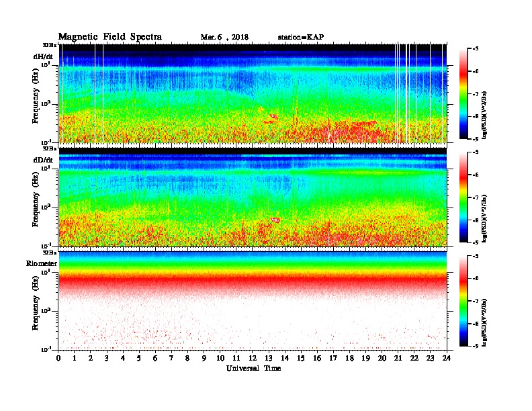This screenshot has height=411, width=532.
Task: Click the Riometer spectrogram plot
Action: pos(253,301)
